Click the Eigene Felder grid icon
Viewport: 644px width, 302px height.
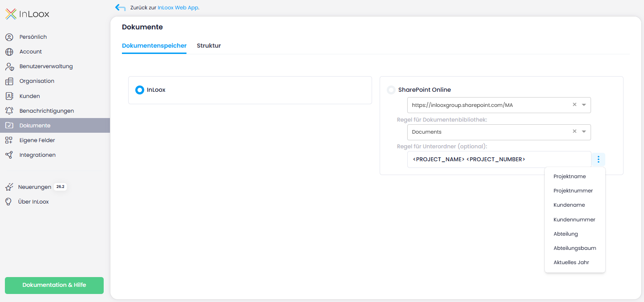pyautogui.click(x=9, y=140)
